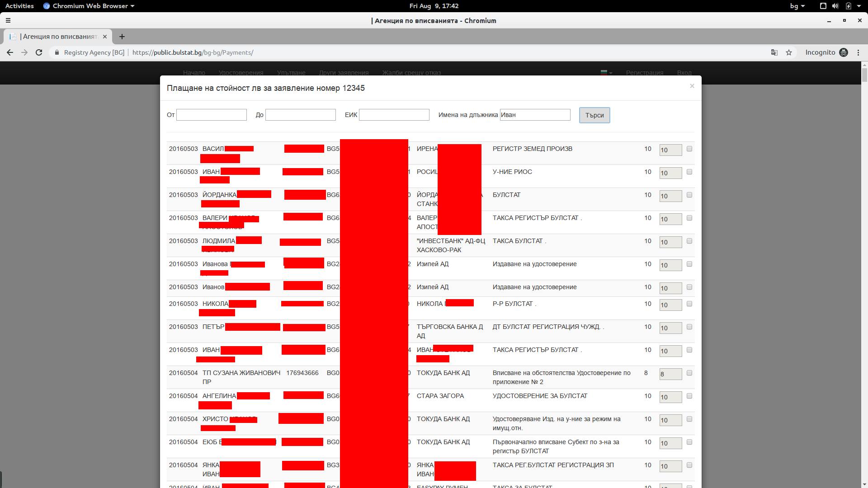
Task: Click the Търси search button
Action: coord(594,115)
